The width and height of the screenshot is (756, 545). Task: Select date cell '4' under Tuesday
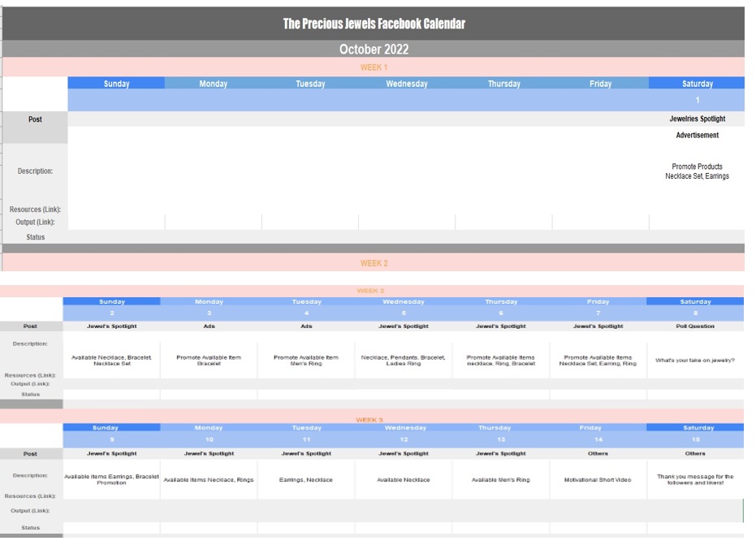point(306,313)
